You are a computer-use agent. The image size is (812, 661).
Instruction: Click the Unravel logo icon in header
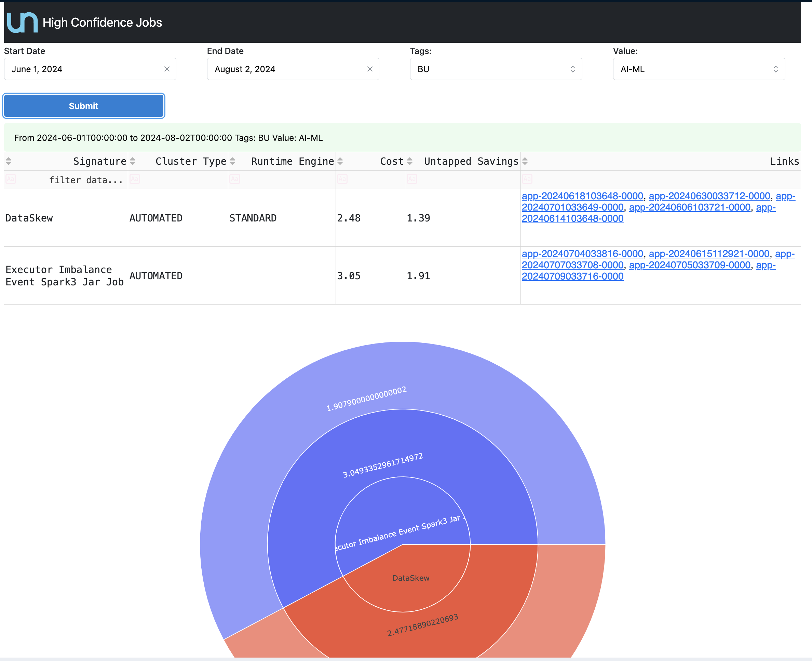(x=22, y=23)
